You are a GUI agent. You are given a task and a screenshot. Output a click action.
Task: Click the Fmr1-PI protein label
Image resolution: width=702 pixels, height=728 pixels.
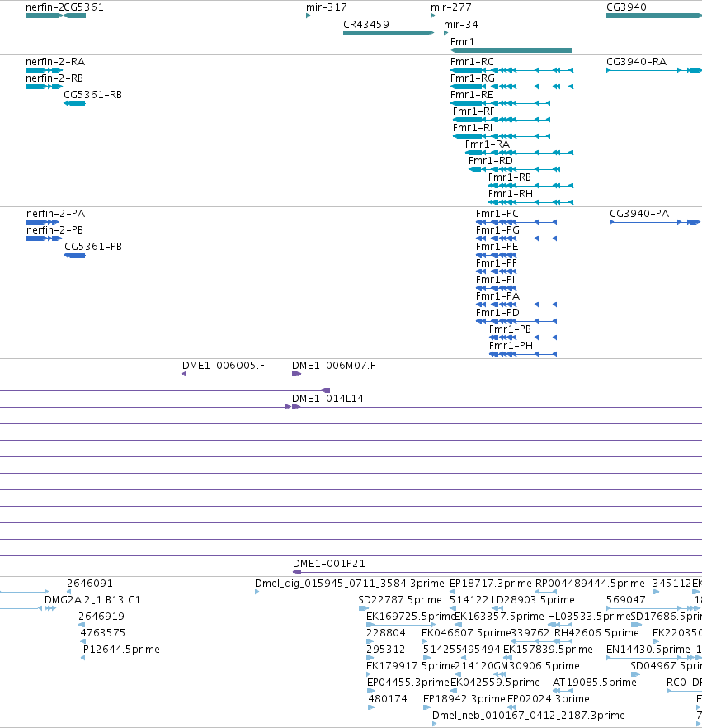(x=495, y=280)
